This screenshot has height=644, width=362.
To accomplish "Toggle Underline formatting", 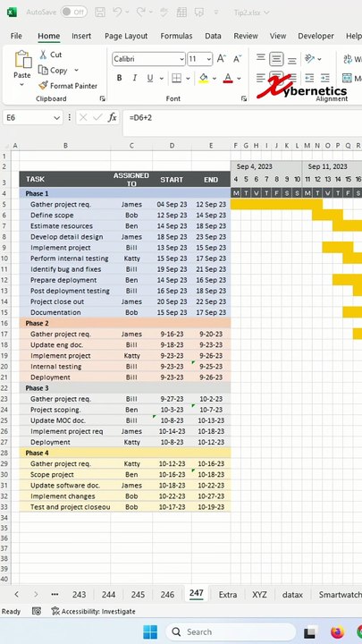I will click(x=150, y=78).
